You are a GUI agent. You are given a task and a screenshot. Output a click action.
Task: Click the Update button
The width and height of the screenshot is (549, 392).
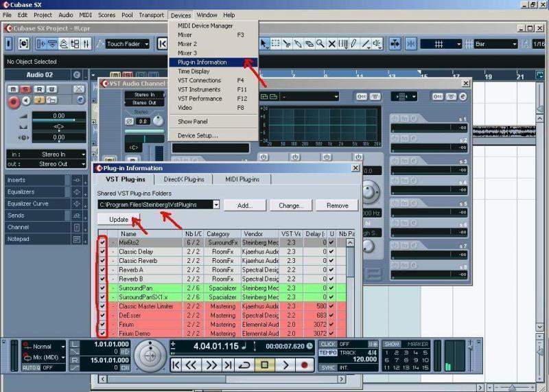point(119,220)
